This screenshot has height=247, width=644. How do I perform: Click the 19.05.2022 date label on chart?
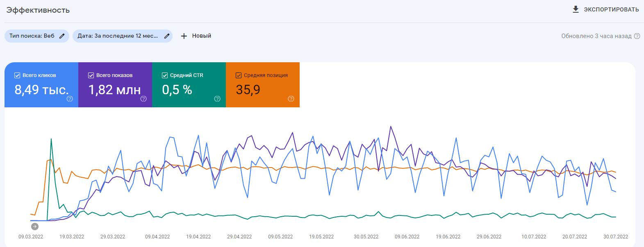tap(321, 237)
